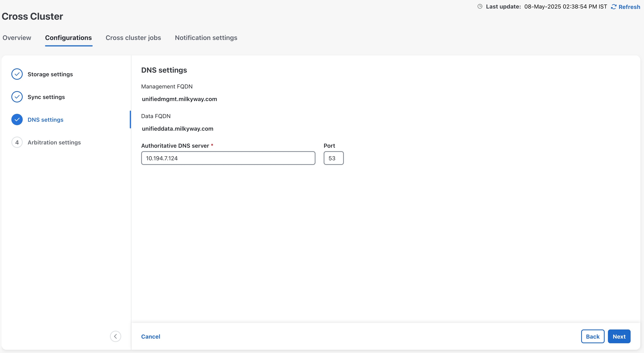The width and height of the screenshot is (644, 353).
Task: Open Arbitration settings step
Action: 54,143
